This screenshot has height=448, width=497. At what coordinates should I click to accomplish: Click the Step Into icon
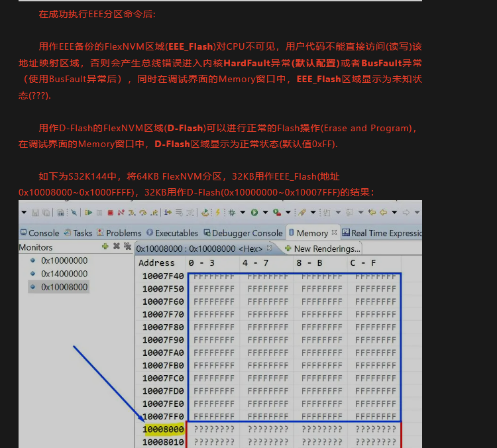pos(132,213)
